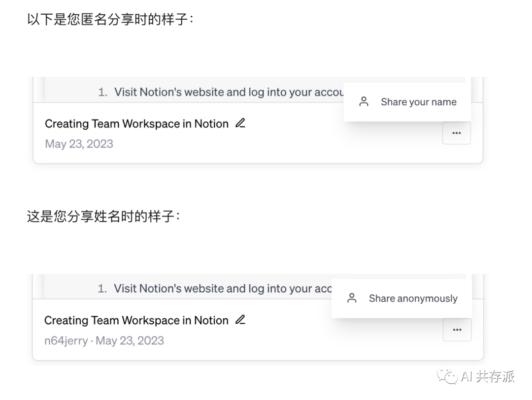This screenshot has width=532, height=400.
Task: Click the pencil edit icon in the anonymous card
Action: (x=240, y=123)
